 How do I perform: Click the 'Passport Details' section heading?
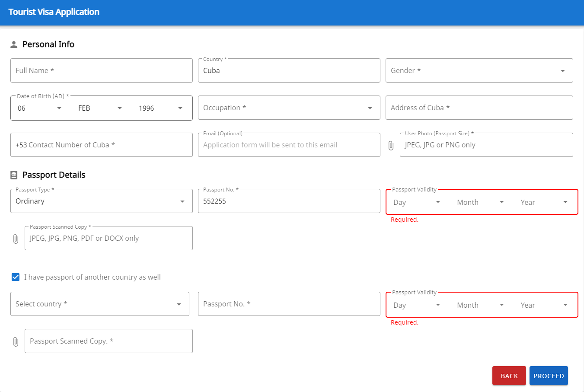(54, 175)
